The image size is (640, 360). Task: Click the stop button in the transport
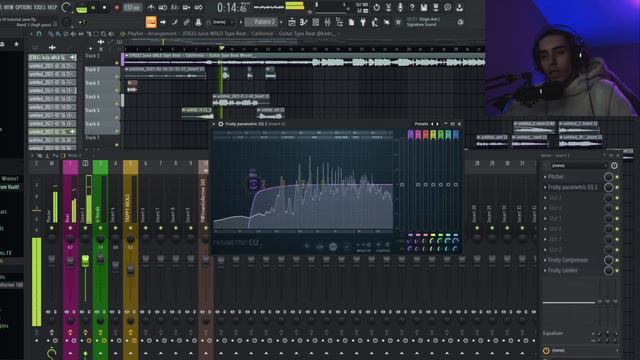pyautogui.click(x=104, y=8)
